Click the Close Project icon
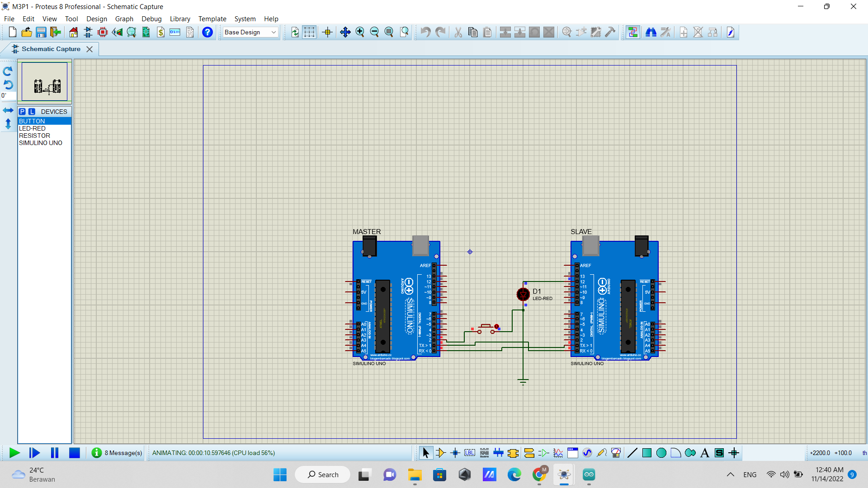This screenshot has height=488, width=868. click(56, 32)
